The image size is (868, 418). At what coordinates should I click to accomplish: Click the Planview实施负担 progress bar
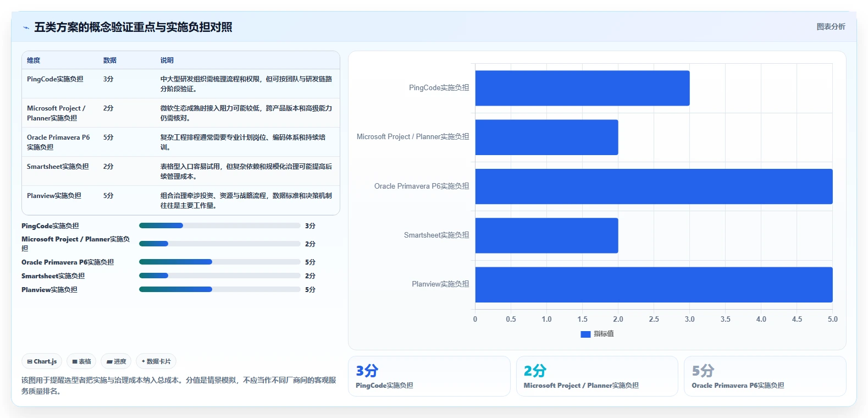click(x=220, y=289)
